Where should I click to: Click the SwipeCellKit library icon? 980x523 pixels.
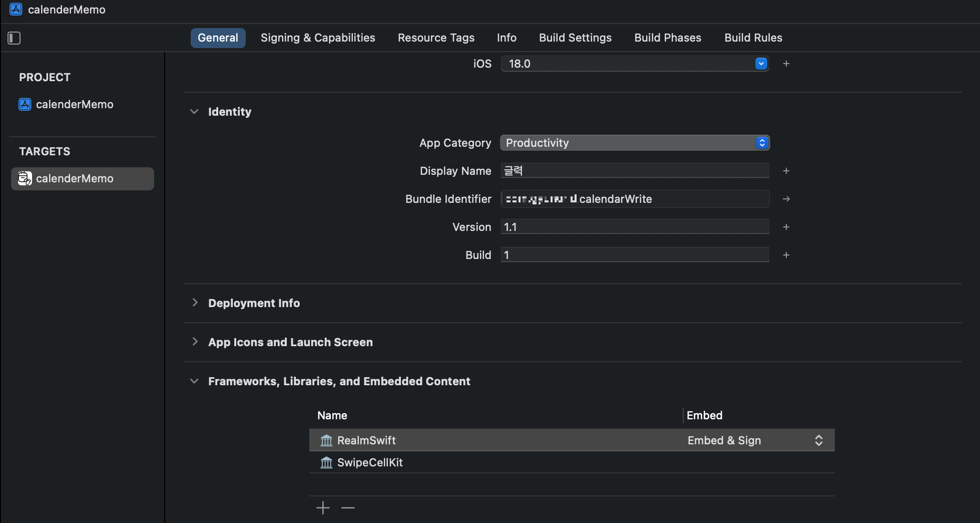(326, 462)
